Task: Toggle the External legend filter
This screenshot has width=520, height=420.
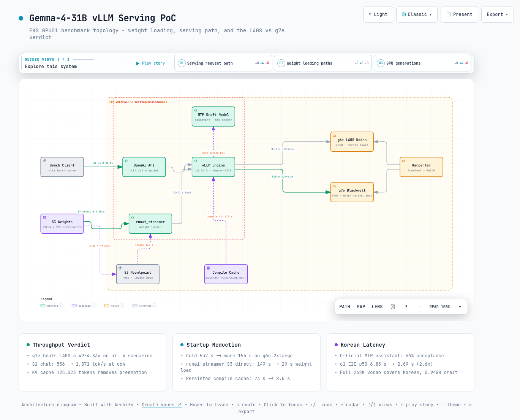Action: click(x=145, y=306)
